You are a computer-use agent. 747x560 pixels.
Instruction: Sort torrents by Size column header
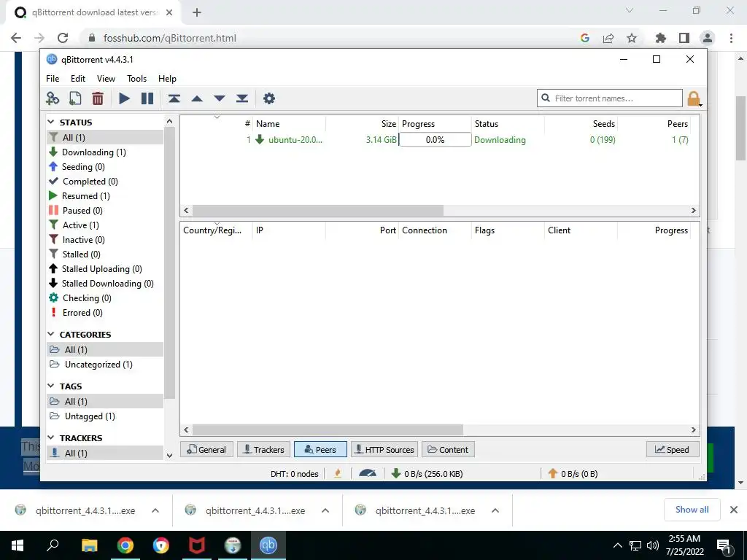click(x=388, y=124)
